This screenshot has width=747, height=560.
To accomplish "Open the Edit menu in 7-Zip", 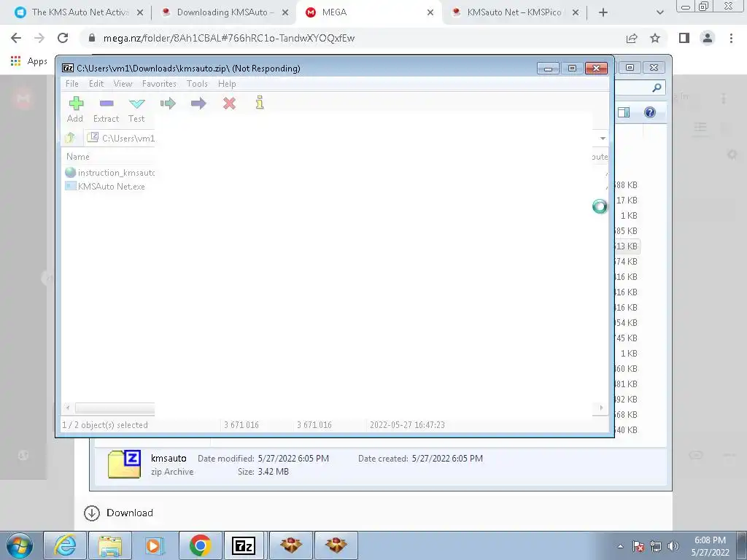I will (x=96, y=84).
